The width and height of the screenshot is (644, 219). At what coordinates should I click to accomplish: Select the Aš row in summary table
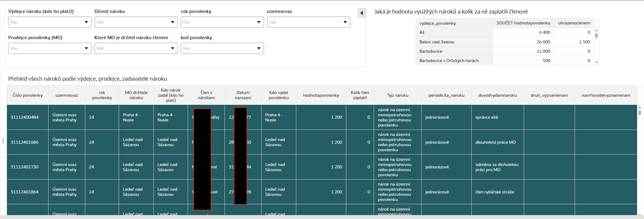click(x=505, y=32)
